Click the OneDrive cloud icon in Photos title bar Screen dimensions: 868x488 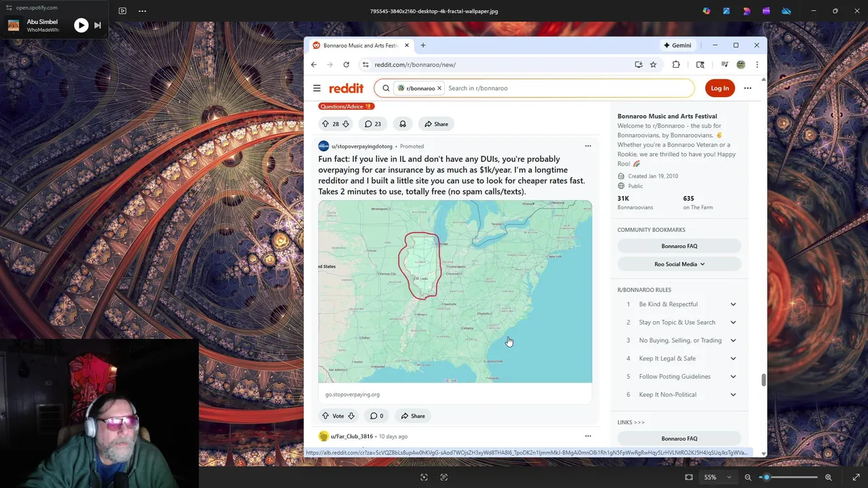(787, 11)
